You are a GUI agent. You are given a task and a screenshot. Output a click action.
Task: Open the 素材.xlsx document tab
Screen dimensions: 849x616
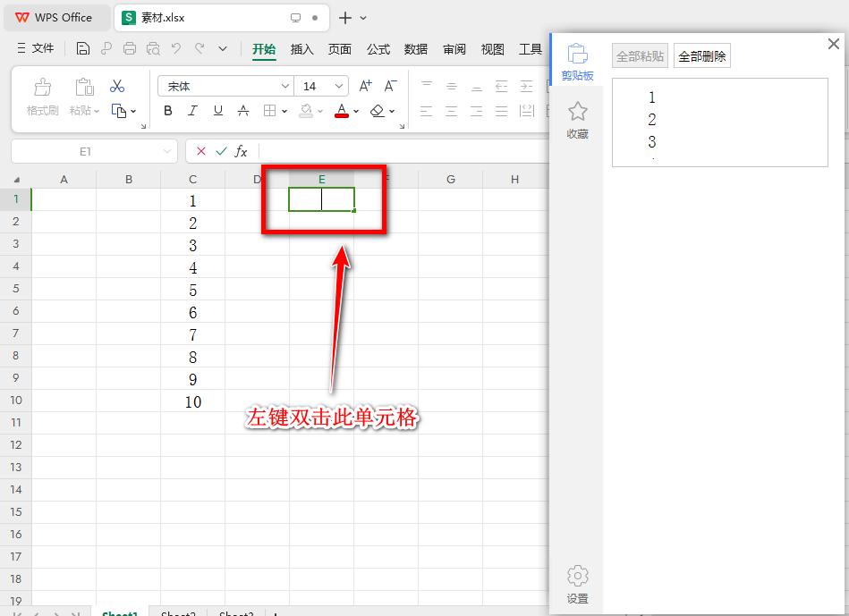point(222,17)
